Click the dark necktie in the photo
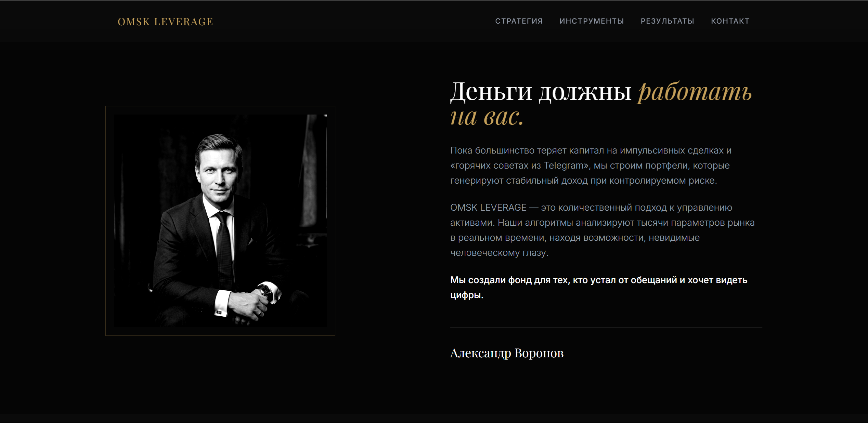 (x=224, y=246)
